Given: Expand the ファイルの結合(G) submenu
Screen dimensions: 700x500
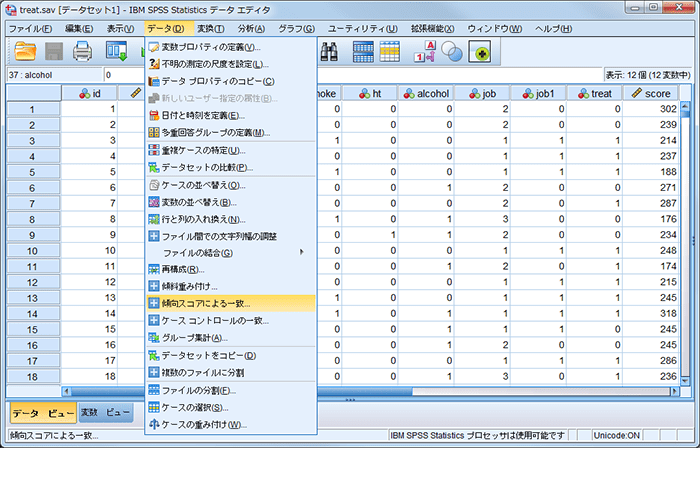Looking at the screenshot, I should [x=231, y=253].
